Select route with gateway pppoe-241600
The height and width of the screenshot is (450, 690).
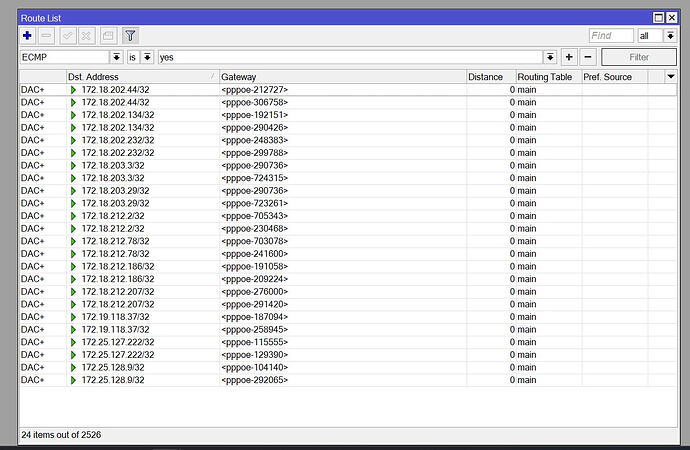pyautogui.click(x=348, y=254)
